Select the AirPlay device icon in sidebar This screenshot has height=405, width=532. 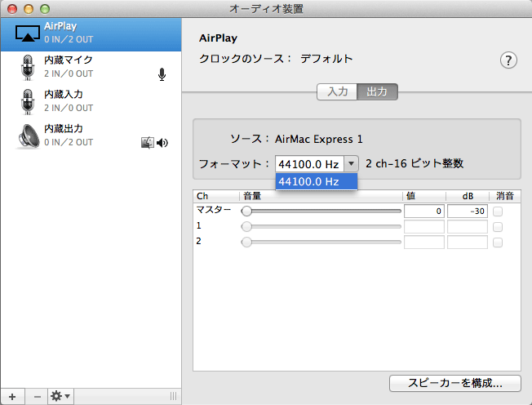click(x=28, y=33)
